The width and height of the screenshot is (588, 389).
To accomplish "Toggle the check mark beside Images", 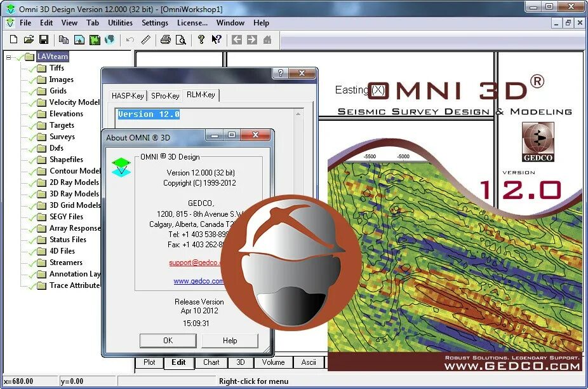I will click(x=32, y=79).
